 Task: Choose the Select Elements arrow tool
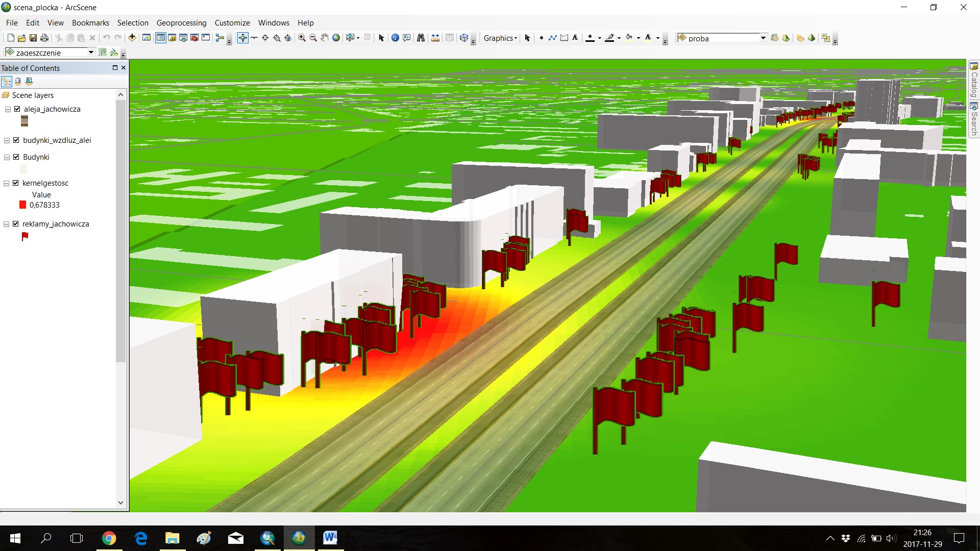pyautogui.click(x=381, y=38)
